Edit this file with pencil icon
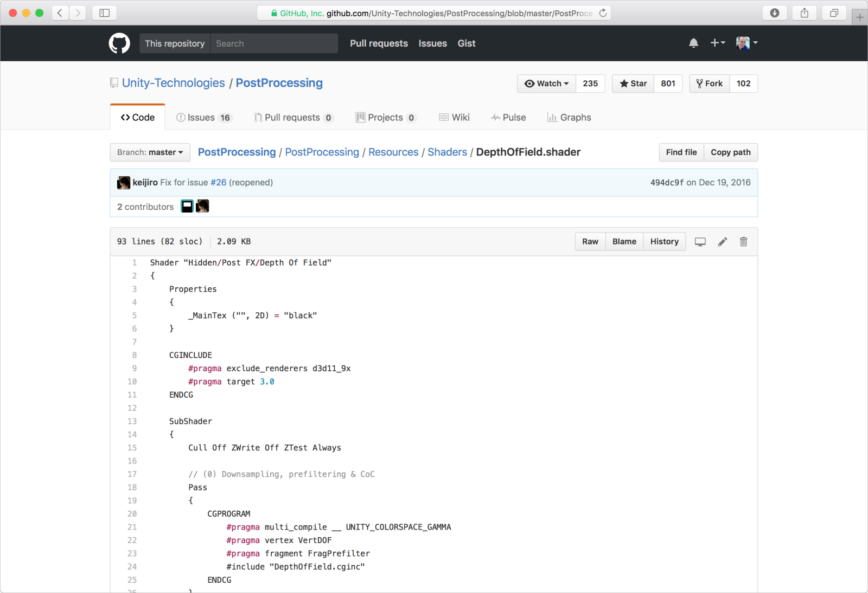The width and height of the screenshot is (868, 593). point(722,242)
